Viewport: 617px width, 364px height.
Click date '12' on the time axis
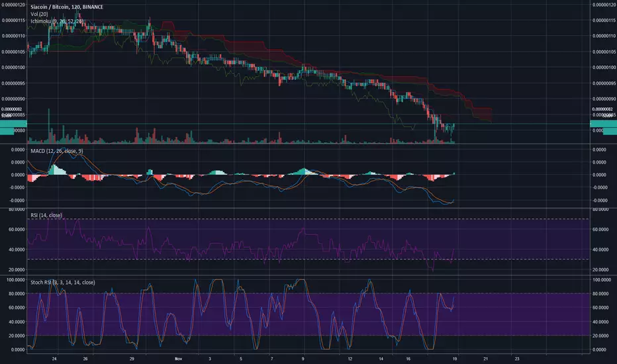350,359
